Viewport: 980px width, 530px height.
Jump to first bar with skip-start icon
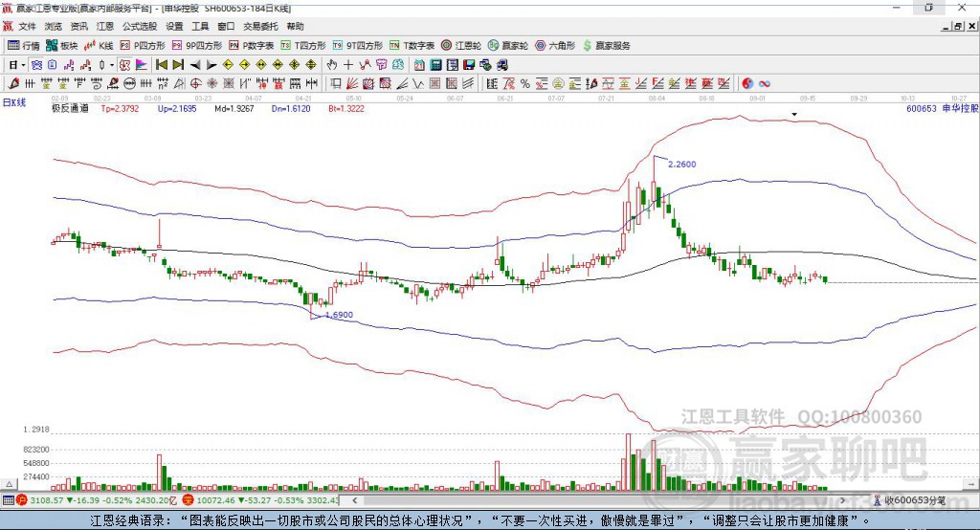tap(161, 65)
